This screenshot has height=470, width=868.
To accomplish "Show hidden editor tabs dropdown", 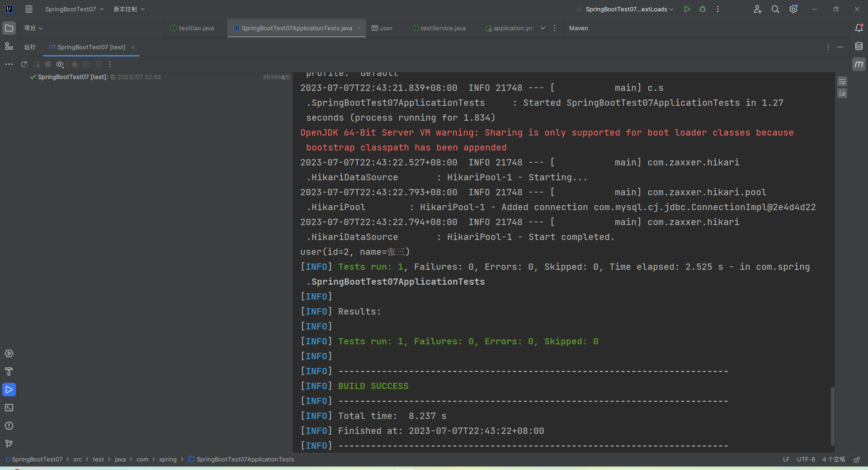I will click(x=543, y=28).
